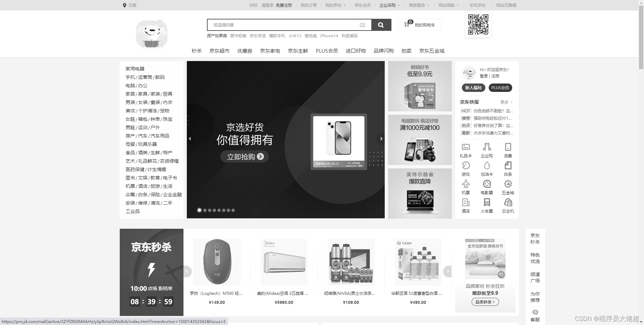Open the 畅销好书 低至9.9元 promo
644x325 pixels.
(x=420, y=86)
